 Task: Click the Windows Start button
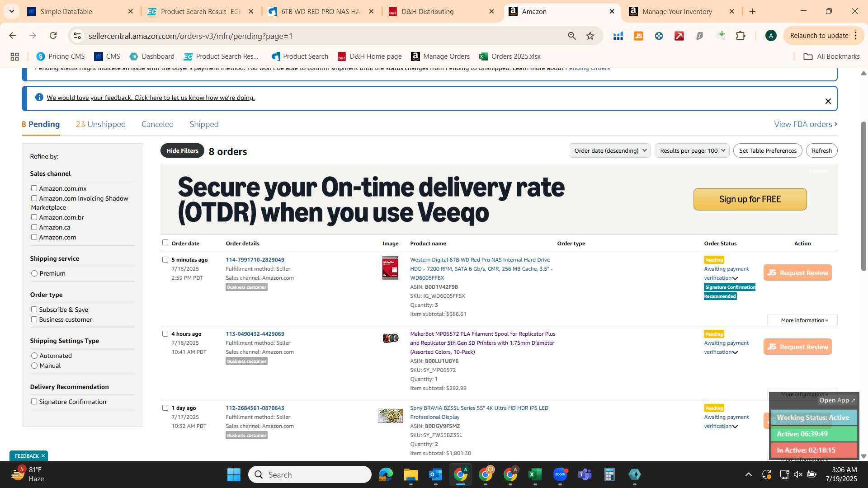click(x=234, y=474)
